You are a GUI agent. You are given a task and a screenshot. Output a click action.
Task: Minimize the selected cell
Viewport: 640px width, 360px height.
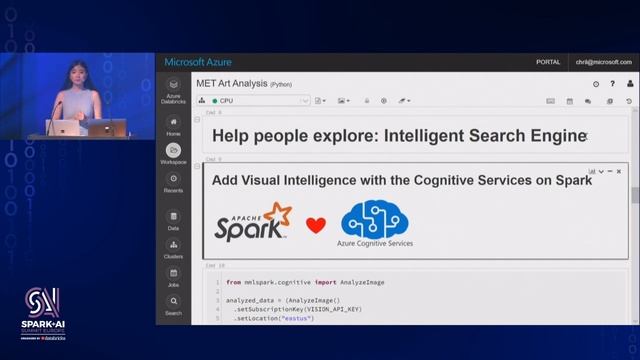[610, 171]
